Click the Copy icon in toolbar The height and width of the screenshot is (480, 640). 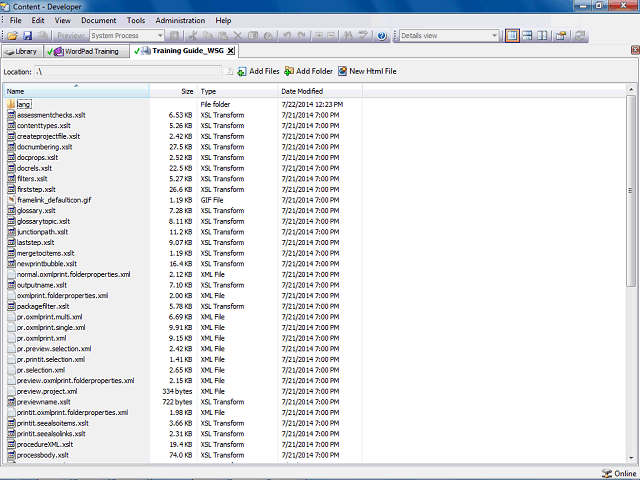(x=207, y=36)
